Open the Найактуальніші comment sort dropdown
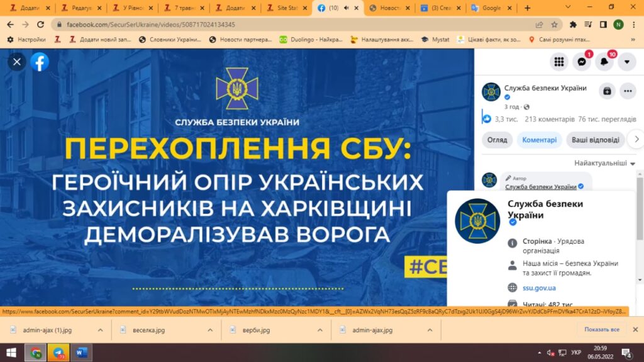The height and width of the screenshot is (362, 644). click(x=604, y=163)
